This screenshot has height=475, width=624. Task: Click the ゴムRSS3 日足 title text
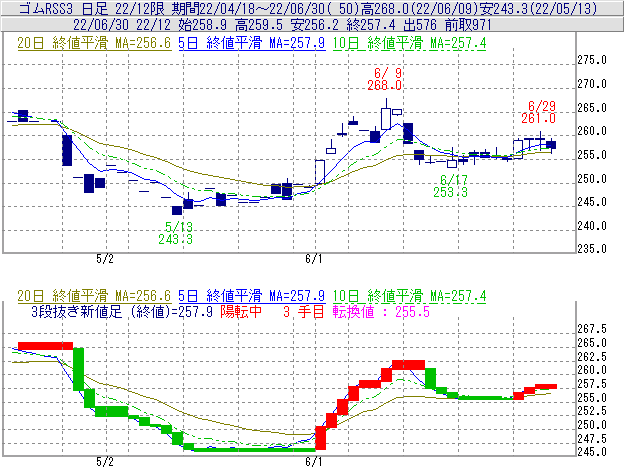coord(63,8)
